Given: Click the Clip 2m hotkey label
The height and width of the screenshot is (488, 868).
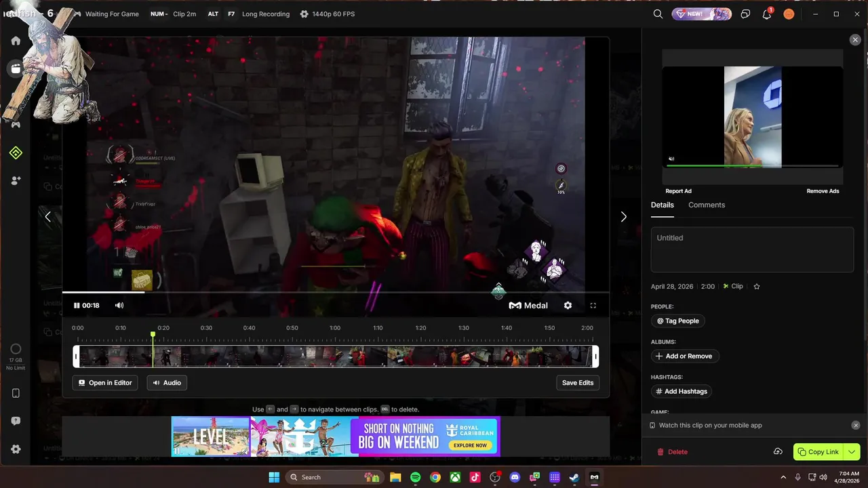Looking at the screenshot, I should point(184,14).
